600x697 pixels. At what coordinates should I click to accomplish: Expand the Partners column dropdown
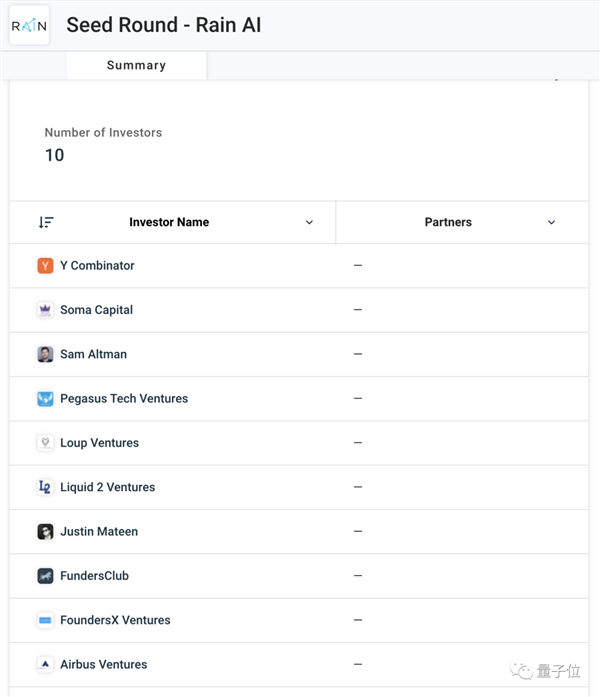(x=551, y=222)
